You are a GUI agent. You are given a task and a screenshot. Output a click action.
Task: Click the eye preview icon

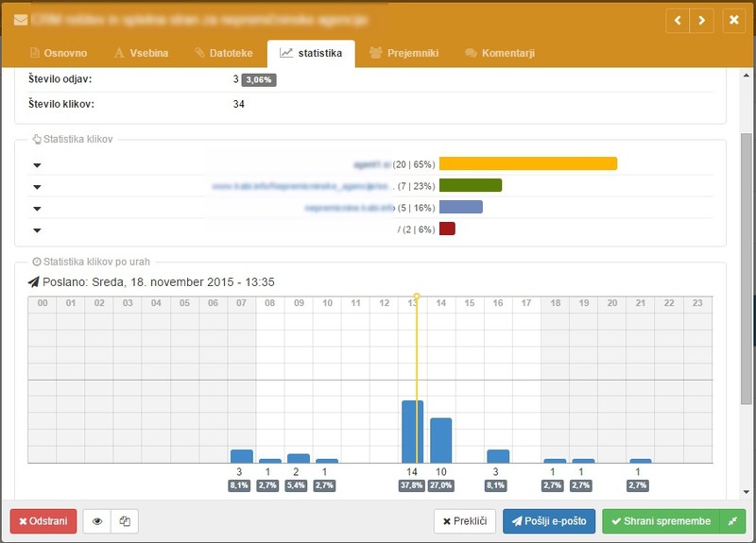97,521
